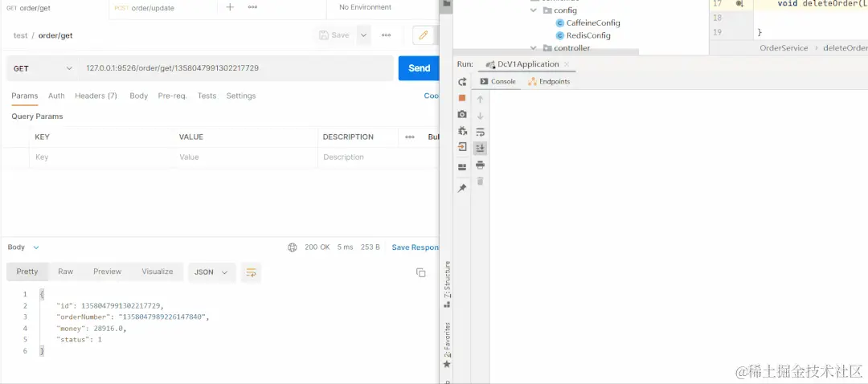This screenshot has height=384, width=868.
Task: Collapse the config folder in tree
Action: (x=534, y=10)
